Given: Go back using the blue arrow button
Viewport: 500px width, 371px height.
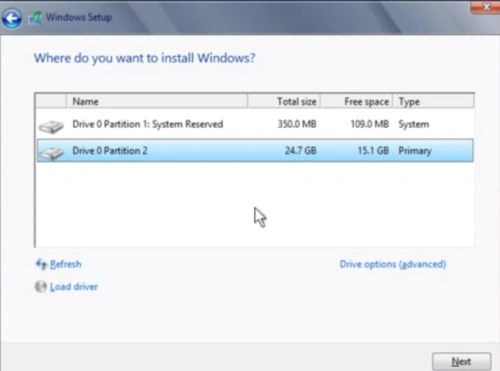Looking at the screenshot, I should (12, 18).
